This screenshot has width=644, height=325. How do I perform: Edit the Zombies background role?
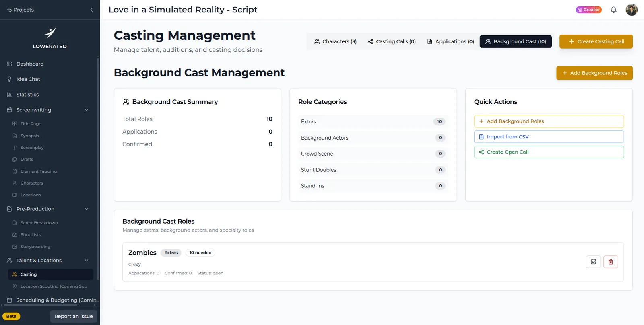coord(593,262)
